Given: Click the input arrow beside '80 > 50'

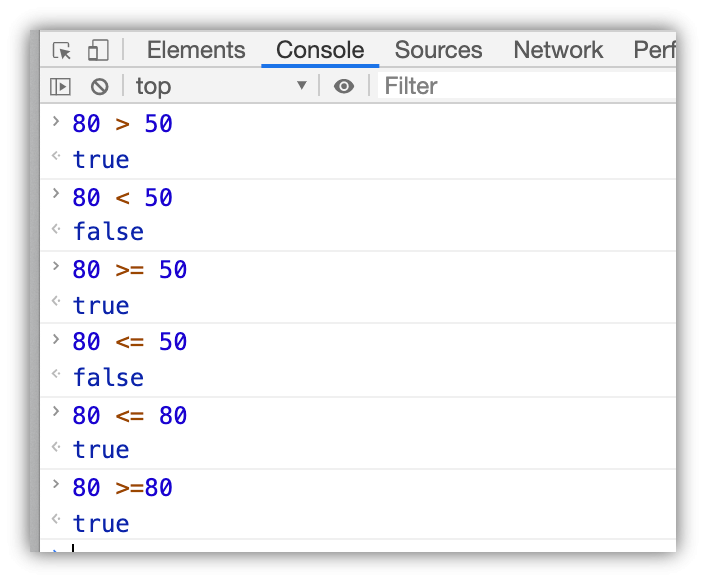Looking at the screenshot, I should point(57,122).
